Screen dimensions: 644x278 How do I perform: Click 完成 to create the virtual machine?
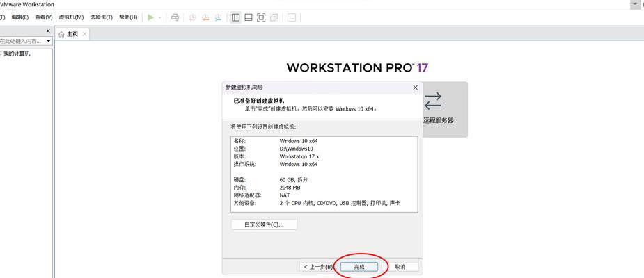(x=359, y=267)
